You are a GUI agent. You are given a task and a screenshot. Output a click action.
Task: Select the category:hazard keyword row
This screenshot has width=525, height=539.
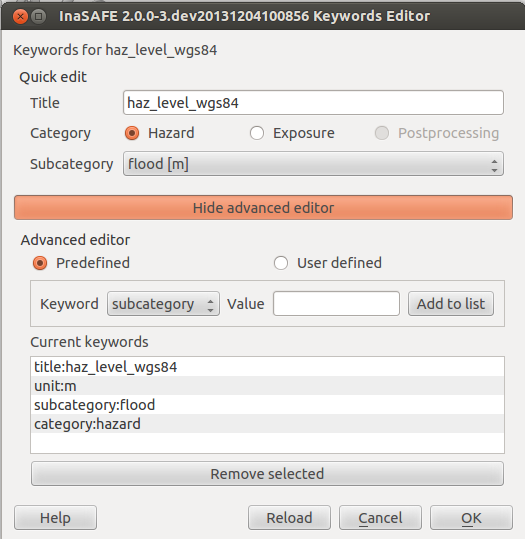tap(267, 424)
